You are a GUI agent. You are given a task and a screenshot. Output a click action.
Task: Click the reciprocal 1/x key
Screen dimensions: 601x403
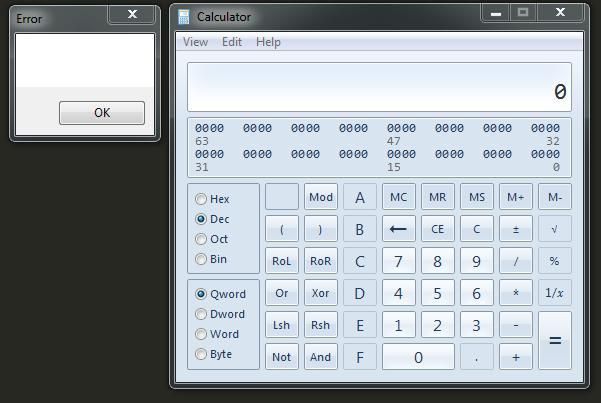pyautogui.click(x=555, y=293)
